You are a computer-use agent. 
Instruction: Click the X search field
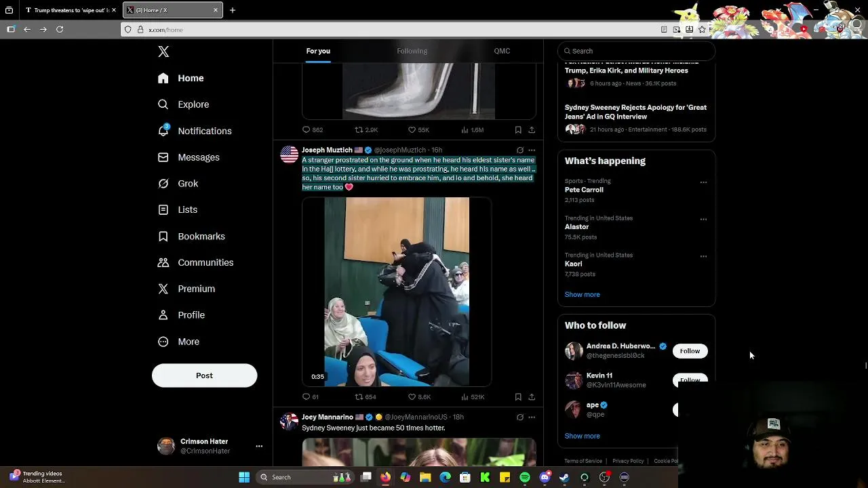tap(636, 51)
